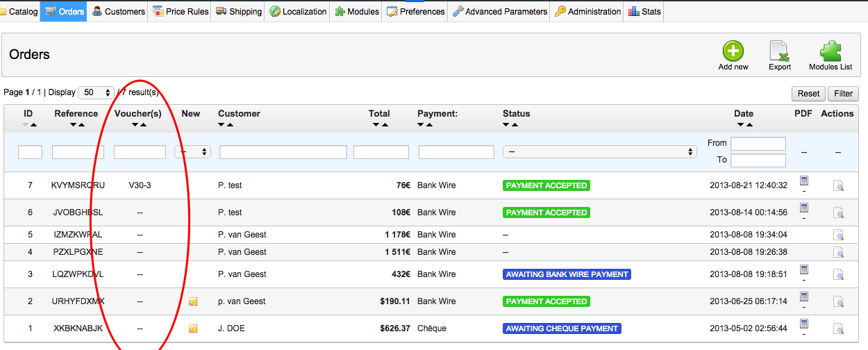Click the Voucher(s) filter input field
868x350 pixels.
click(x=140, y=152)
